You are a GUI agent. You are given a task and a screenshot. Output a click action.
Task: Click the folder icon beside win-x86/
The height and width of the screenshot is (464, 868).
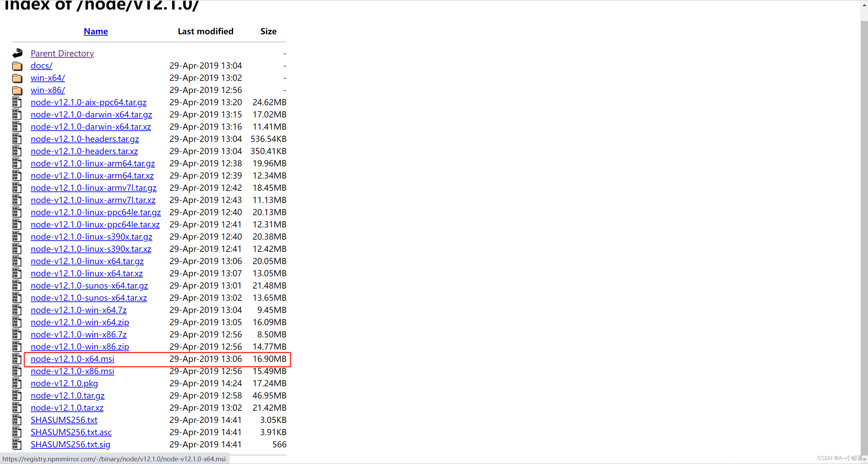coord(17,90)
